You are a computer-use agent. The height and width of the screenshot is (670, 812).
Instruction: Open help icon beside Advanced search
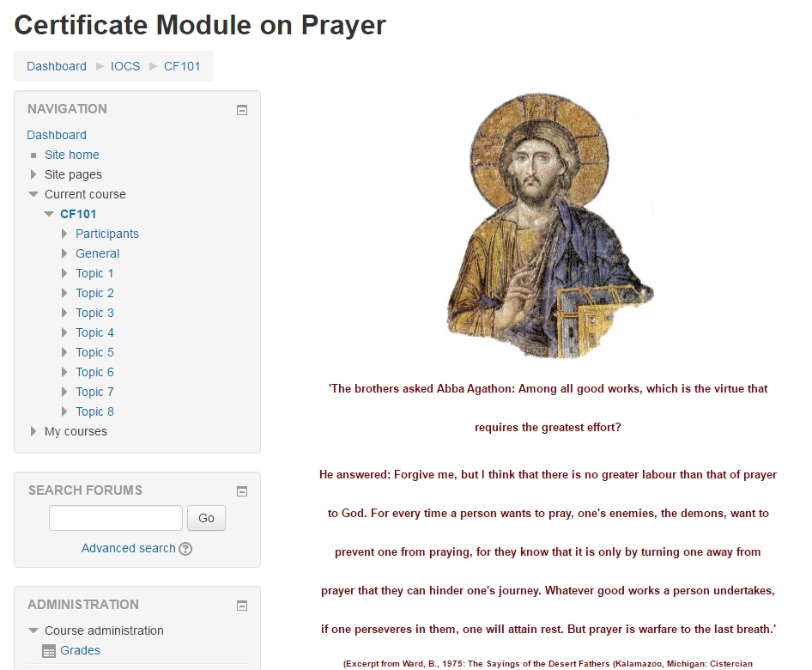pos(185,549)
